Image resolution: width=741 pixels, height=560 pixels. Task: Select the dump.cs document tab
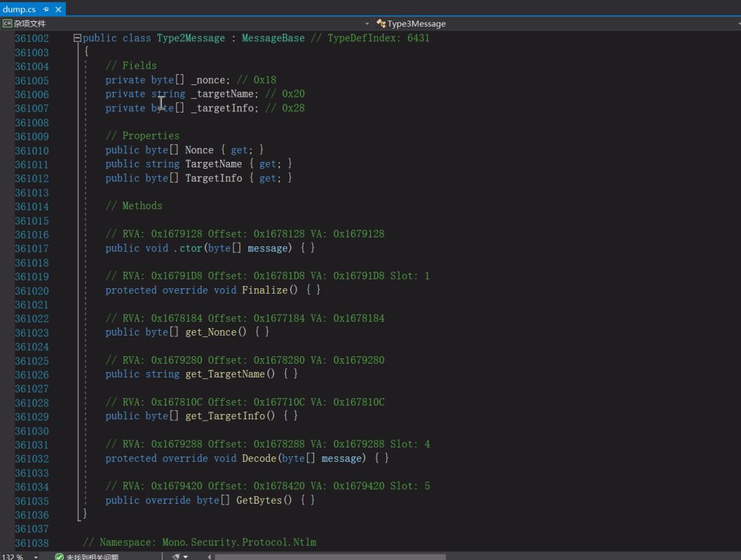pyautogui.click(x=19, y=10)
